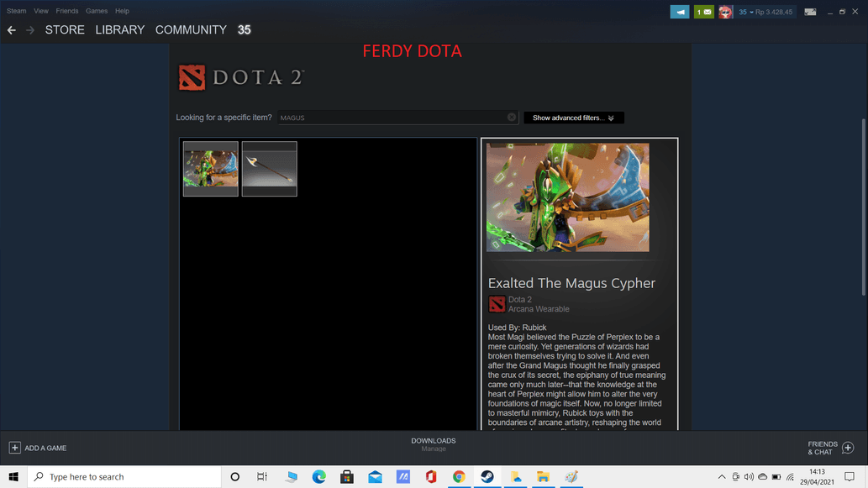Click the profile avatar picture

[725, 12]
